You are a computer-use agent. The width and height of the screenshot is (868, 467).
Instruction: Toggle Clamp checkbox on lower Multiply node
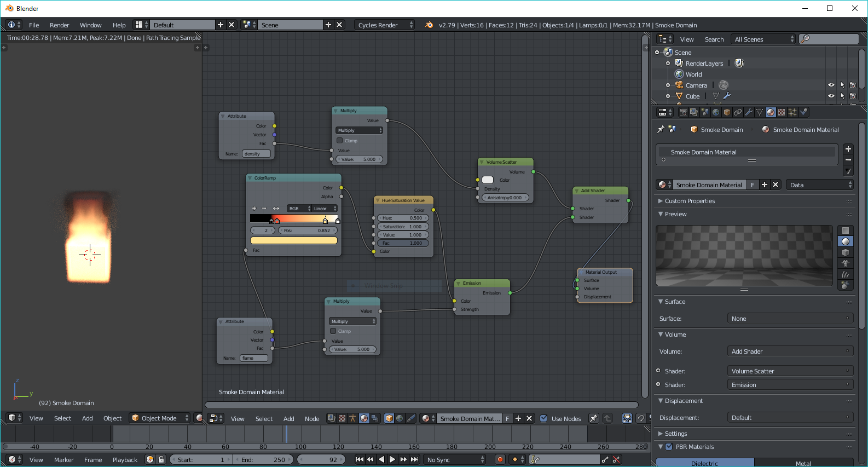333,331
